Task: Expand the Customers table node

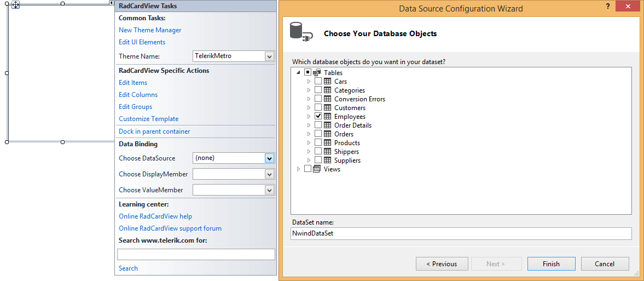Action: coord(309,108)
